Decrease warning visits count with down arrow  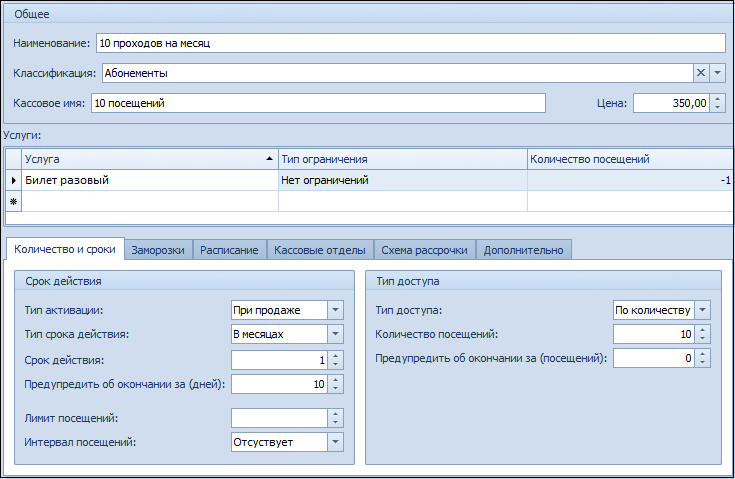point(703,362)
